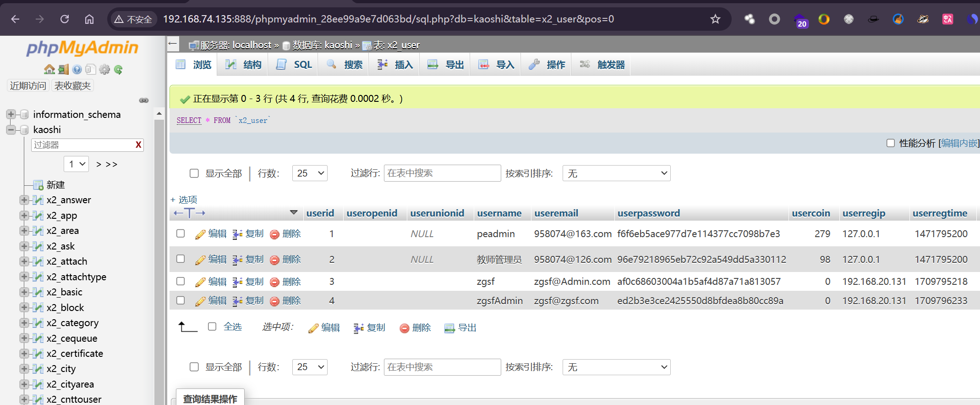Open the top 按索引排序 dropdown

coord(616,173)
